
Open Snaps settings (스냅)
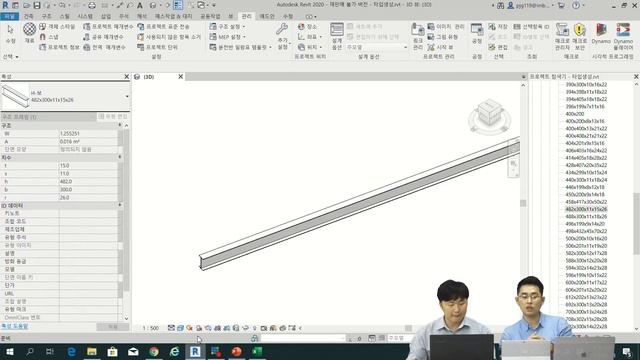49,37
